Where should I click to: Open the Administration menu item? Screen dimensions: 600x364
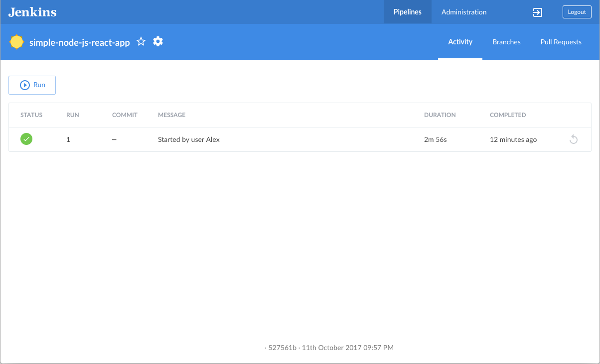click(x=463, y=12)
